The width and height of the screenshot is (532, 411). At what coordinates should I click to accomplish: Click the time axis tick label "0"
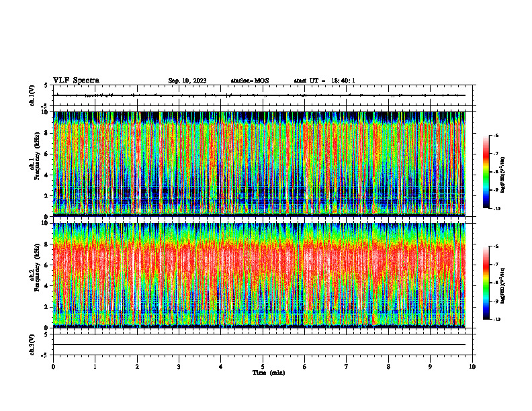pos(53,367)
